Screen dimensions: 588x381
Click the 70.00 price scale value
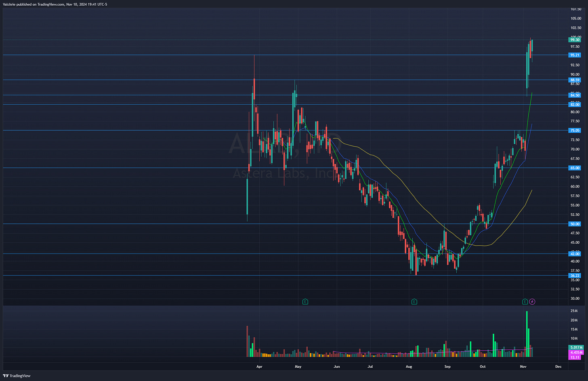[x=575, y=149]
